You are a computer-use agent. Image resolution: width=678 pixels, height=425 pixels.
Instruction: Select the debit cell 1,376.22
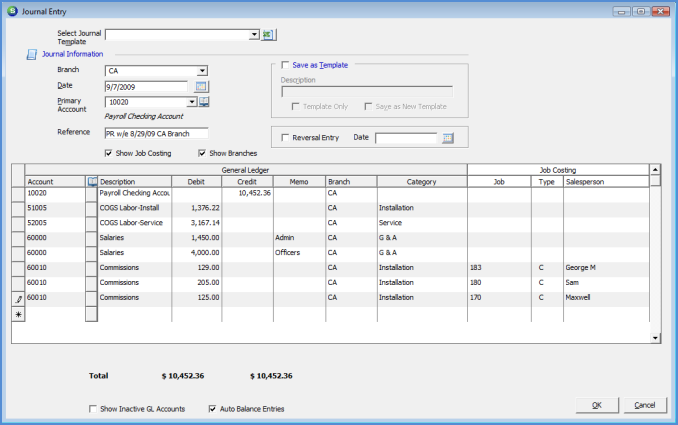197,208
